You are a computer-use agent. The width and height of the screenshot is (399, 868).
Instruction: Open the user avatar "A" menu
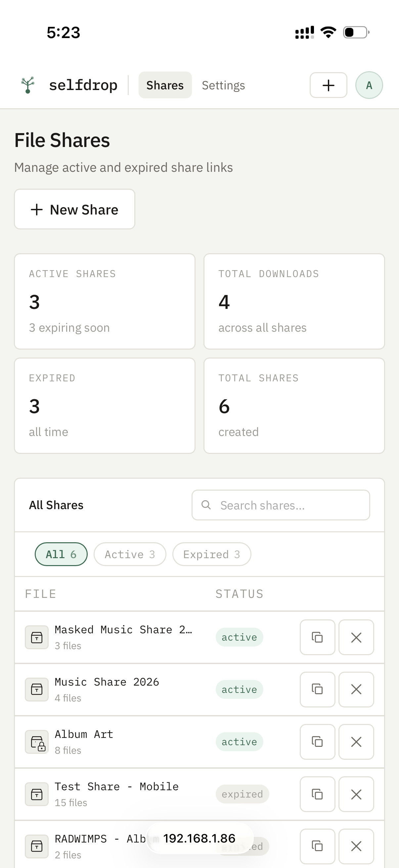[369, 85]
